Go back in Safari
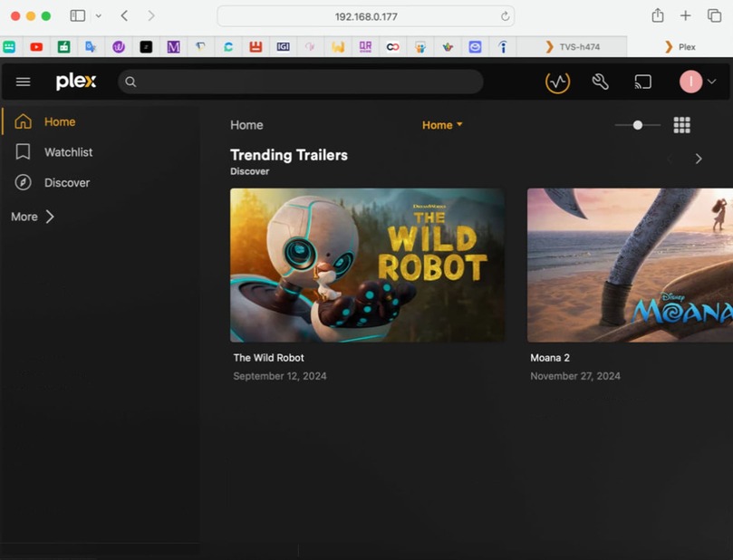 124,16
